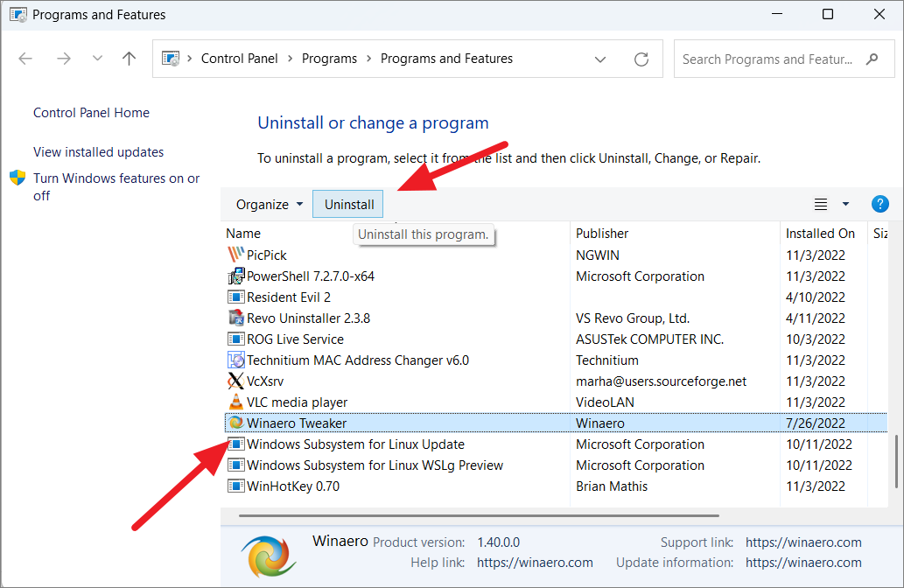Click the marha@users.sourceforge.net publisher cell
Screen dimensions: 904x588
pyautogui.click(x=661, y=381)
